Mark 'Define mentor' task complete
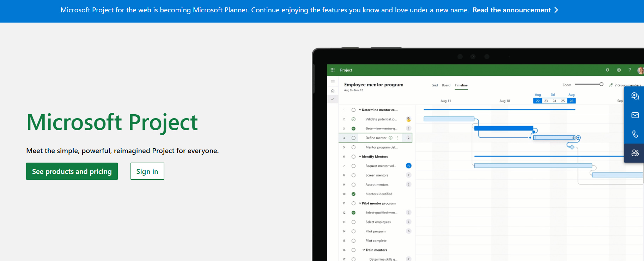 click(x=353, y=138)
